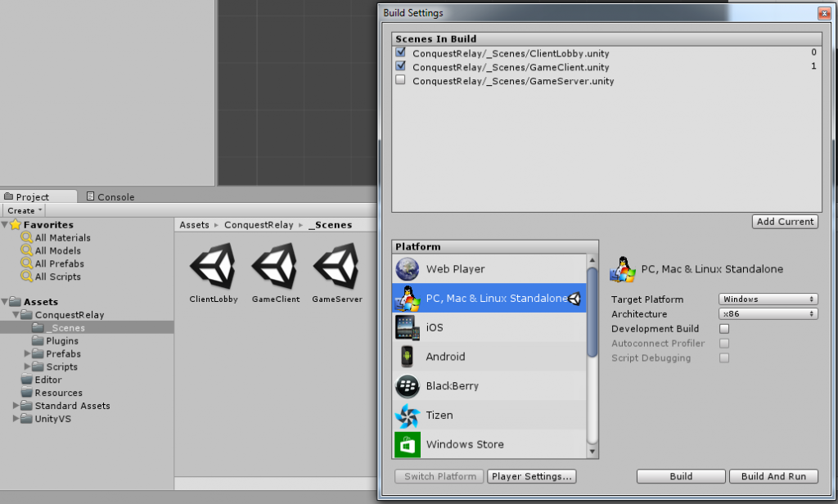Click the Build And Run button
This screenshot has height=504, width=838.
[x=773, y=476]
